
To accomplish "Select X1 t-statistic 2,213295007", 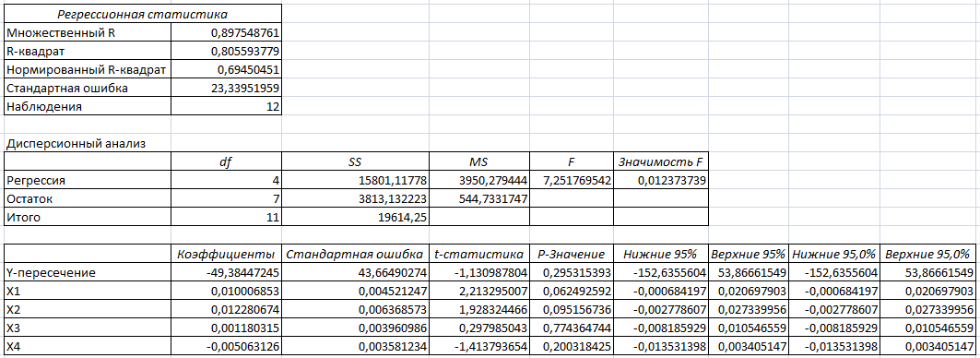I will click(478, 291).
